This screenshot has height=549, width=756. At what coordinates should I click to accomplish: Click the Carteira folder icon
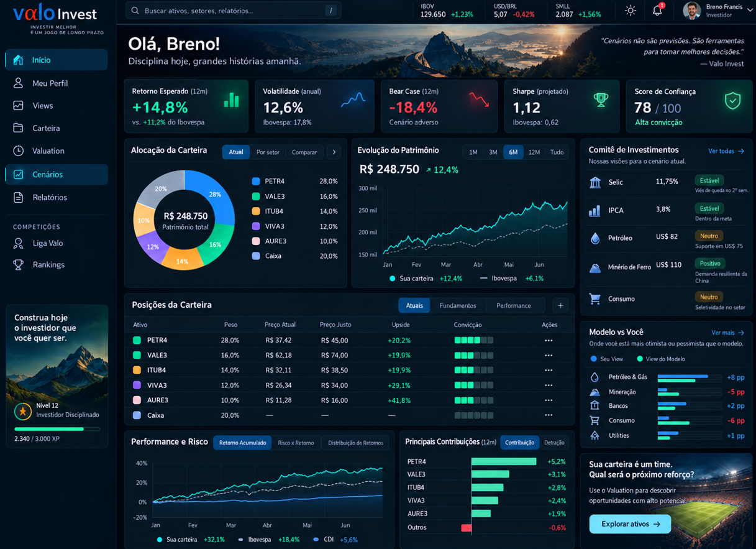pyautogui.click(x=19, y=128)
